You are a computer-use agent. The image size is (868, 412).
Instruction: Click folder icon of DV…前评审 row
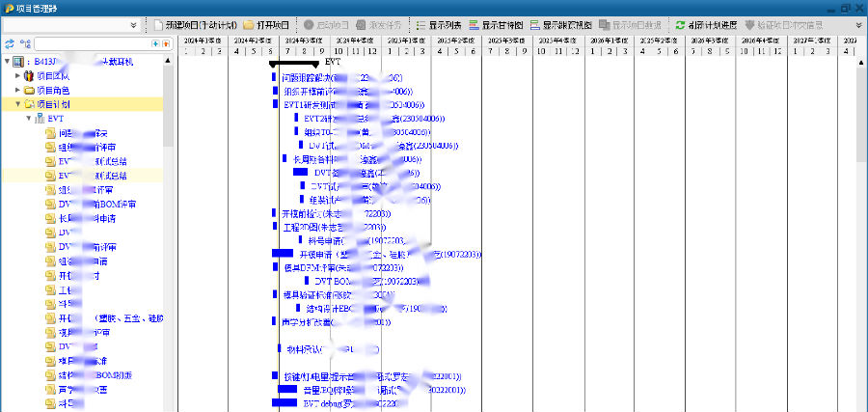[x=50, y=247]
